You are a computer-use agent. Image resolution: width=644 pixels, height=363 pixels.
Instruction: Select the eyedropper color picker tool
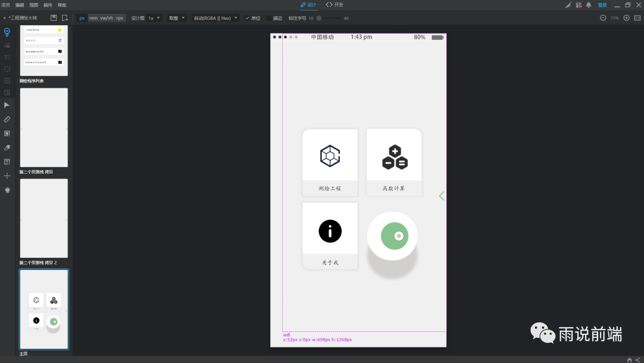pyautogui.click(x=7, y=147)
